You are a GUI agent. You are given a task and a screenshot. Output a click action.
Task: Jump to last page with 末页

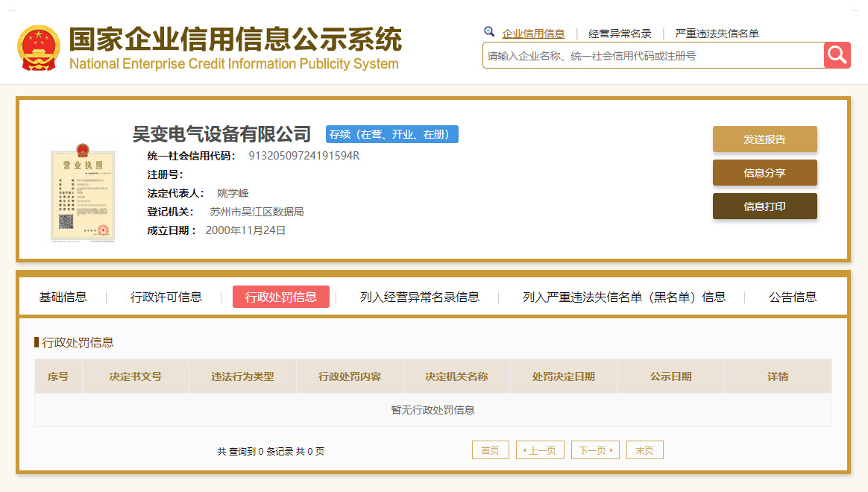(644, 450)
